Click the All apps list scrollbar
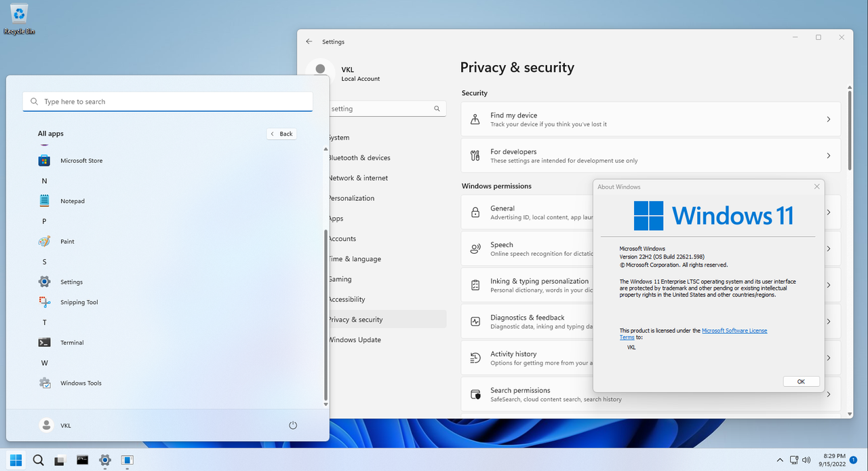Viewport: 868px width, 471px height. tap(326, 315)
